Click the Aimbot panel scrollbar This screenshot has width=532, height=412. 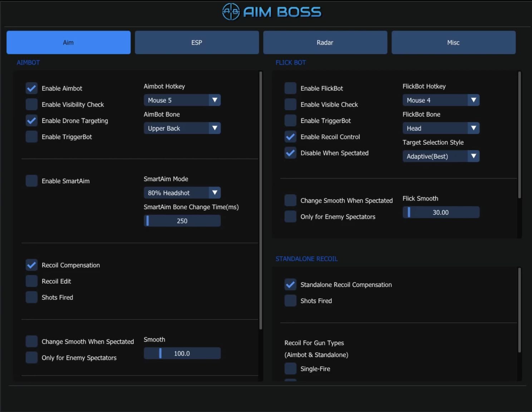(261, 200)
